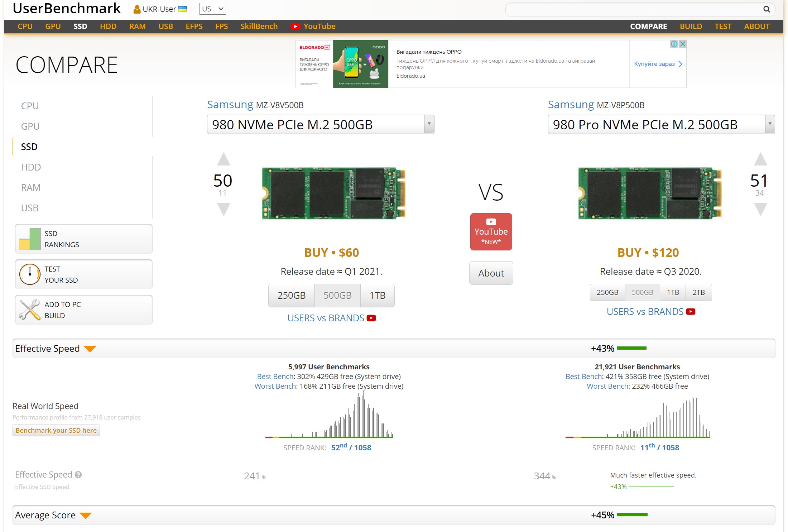Close the OPPO advertisement
The image size is (788, 532).
coord(683,44)
